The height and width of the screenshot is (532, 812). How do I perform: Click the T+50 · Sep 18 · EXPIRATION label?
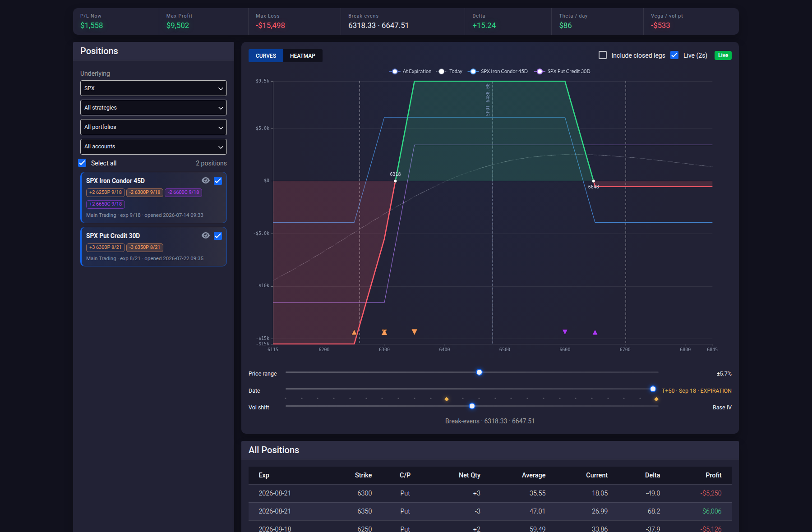click(x=697, y=391)
